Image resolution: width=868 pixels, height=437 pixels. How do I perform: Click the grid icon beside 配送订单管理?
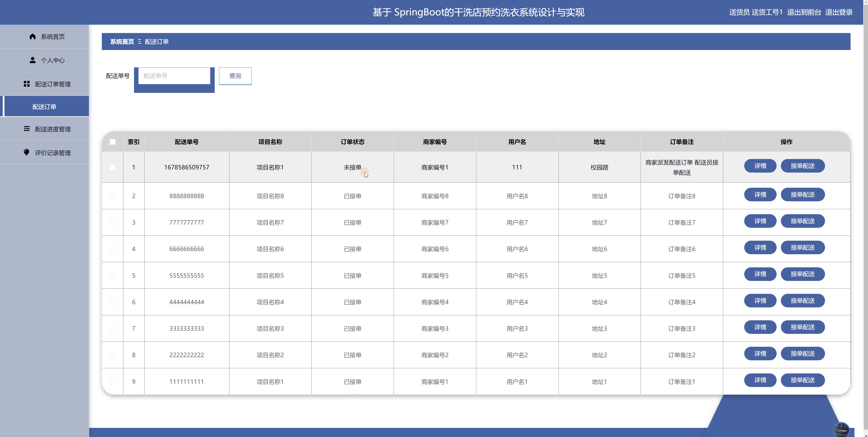coord(27,83)
